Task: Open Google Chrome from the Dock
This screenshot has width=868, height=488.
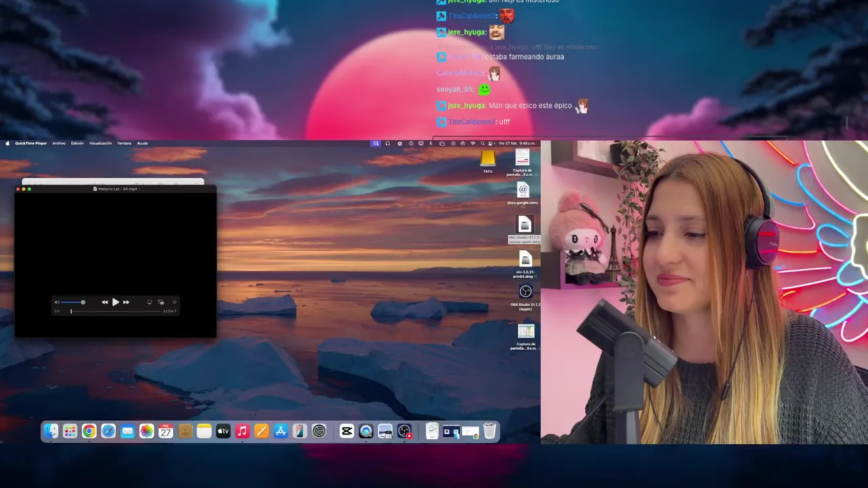Action: [89, 431]
